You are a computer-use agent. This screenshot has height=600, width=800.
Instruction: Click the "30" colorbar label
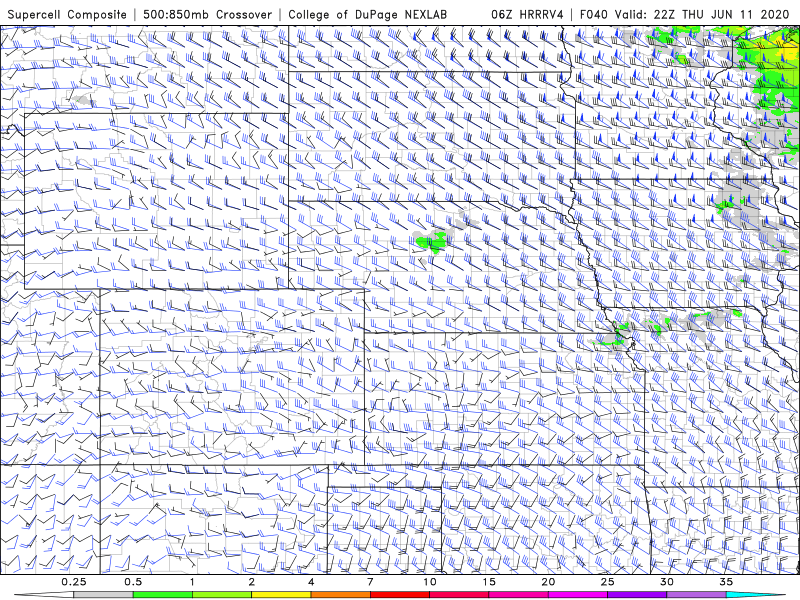pyautogui.click(x=667, y=582)
